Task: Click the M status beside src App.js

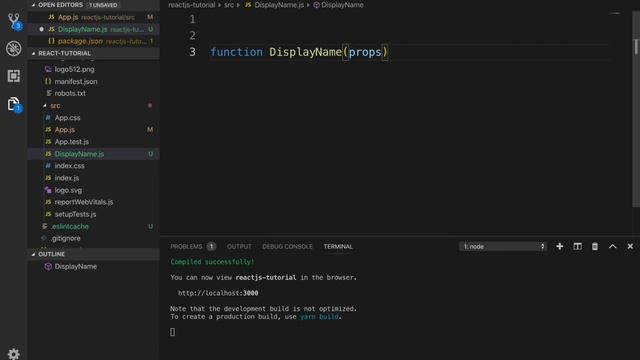Action: (x=150, y=130)
